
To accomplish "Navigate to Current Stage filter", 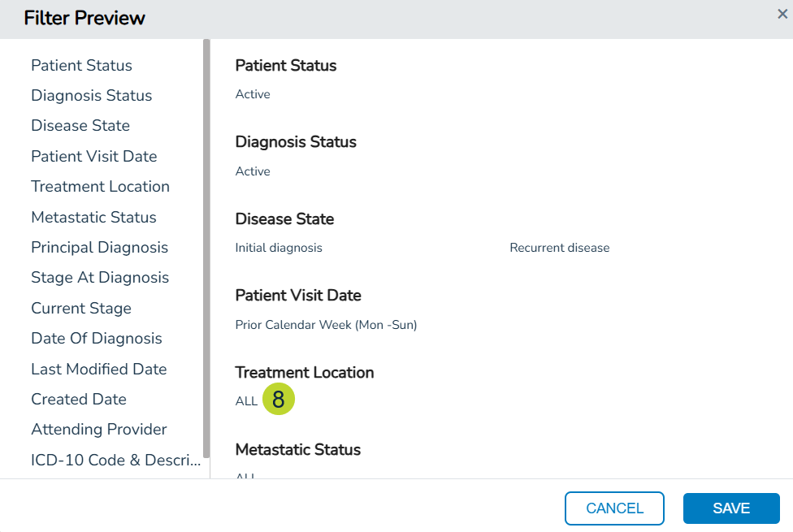I will 81,308.
